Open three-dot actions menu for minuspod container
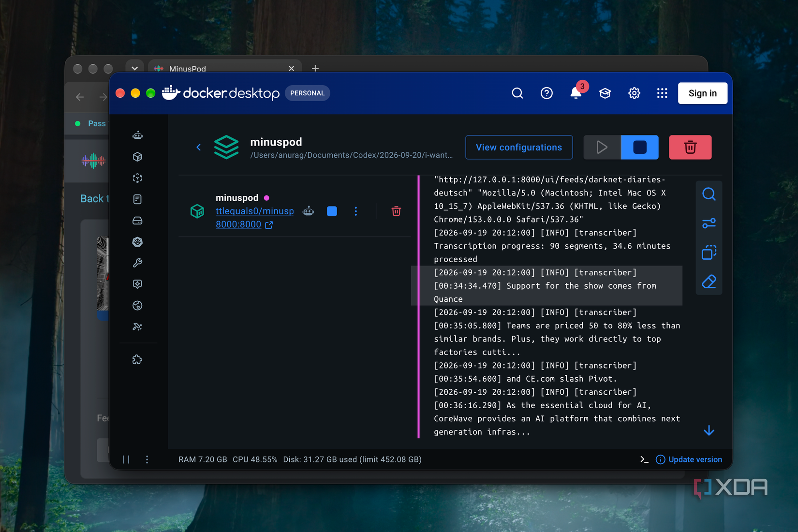Image resolution: width=798 pixels, height=532 pixels. click(356, 211)
